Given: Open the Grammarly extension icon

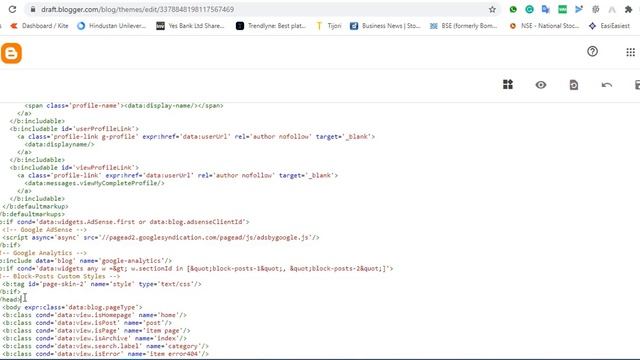Looking at the screenshot, I should point(529,9).
